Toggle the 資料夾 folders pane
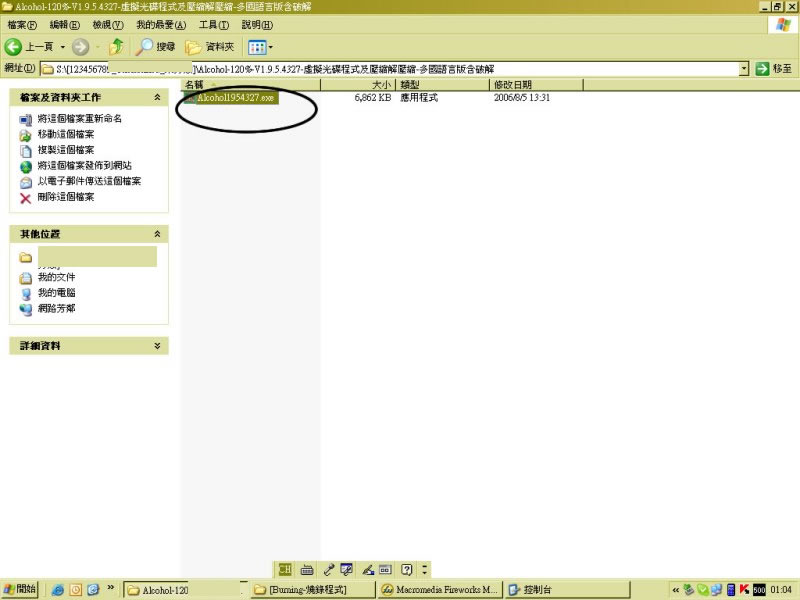The image size is (800, 600). point(210,47)
